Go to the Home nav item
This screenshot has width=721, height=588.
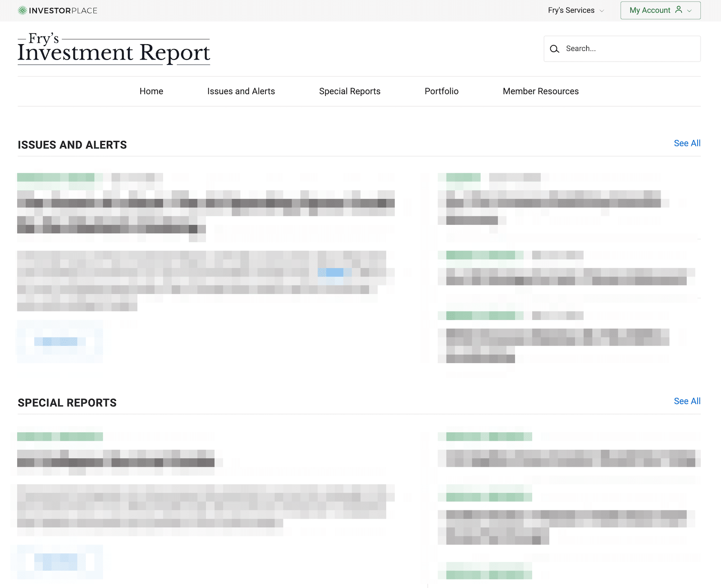[151, 91]
